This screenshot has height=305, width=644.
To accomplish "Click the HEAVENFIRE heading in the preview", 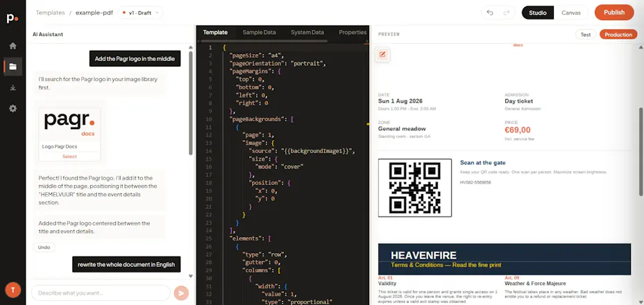I will pyautogui.click(x=423, y=255).
